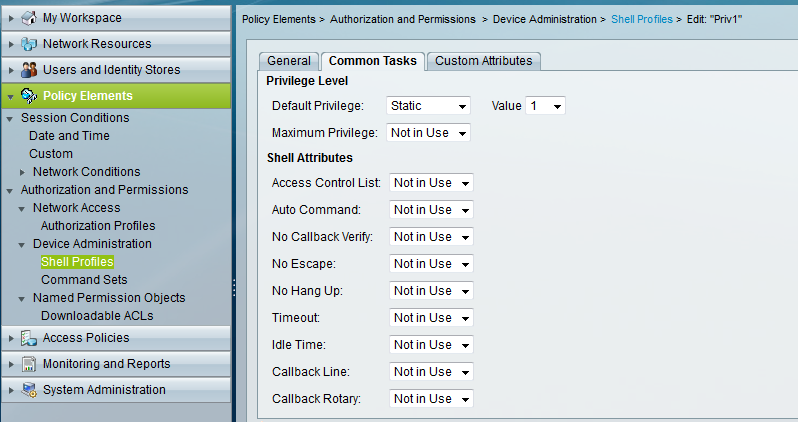Click the Monitoring and Reports icon

click(x=29, y=364)
